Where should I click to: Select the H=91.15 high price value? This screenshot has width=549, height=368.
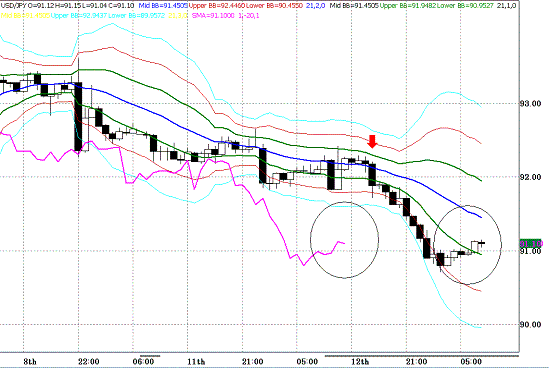[x=68, y=6]
